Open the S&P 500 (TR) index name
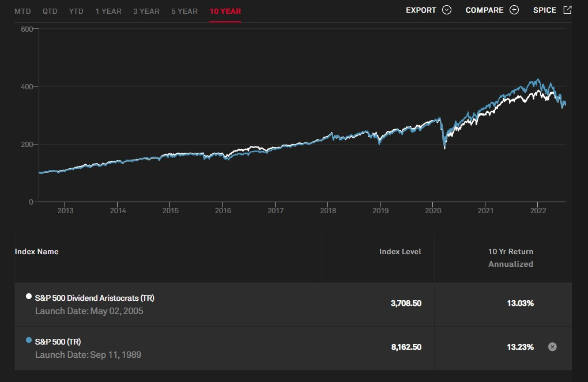The height and width of the screenshot is (382, 588). 58,342
